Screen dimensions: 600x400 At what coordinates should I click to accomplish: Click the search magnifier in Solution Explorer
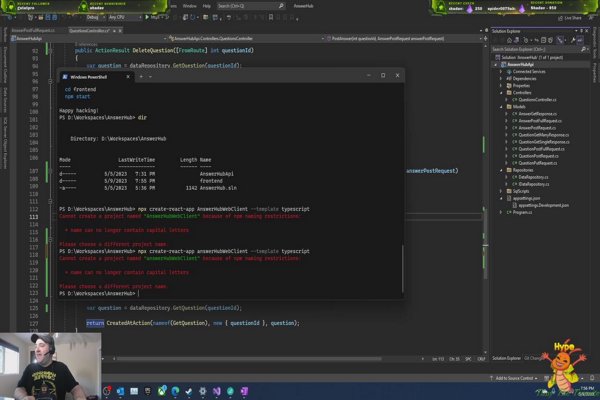click(x=583, y=49)
